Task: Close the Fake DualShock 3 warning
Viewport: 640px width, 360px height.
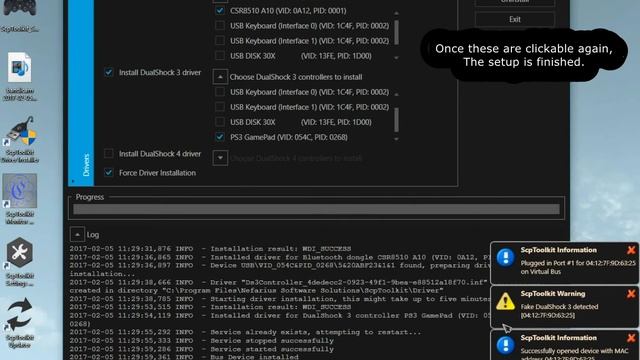Action: (631, 293)
